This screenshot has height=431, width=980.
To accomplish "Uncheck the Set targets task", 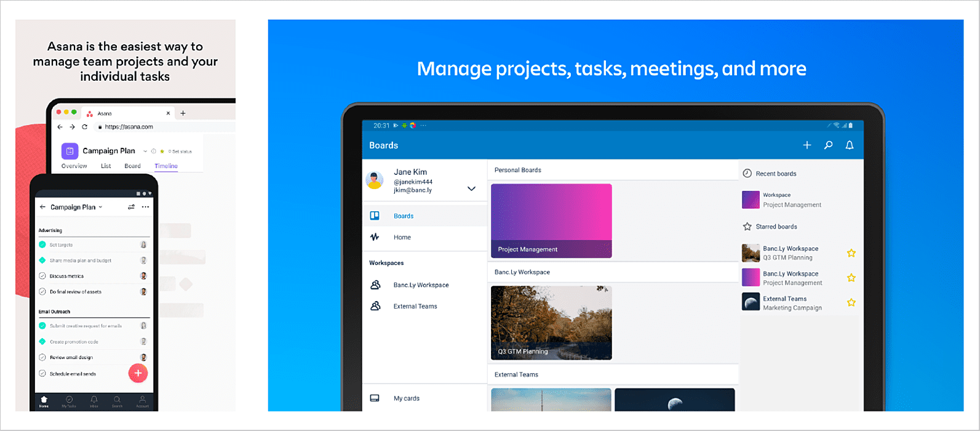I will click(42, 244).
